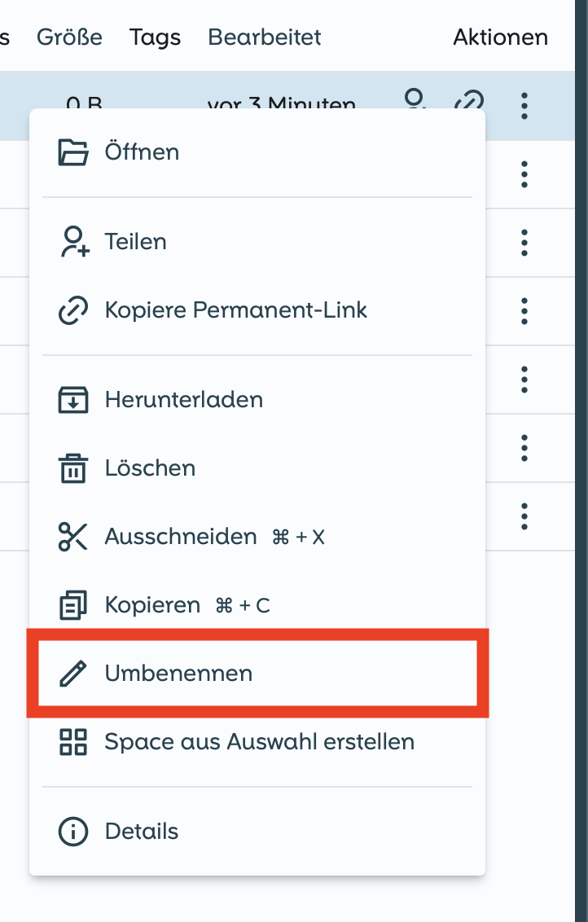
Task: Click the Herunterladen download icon
Action: click(x=73, y=400)
